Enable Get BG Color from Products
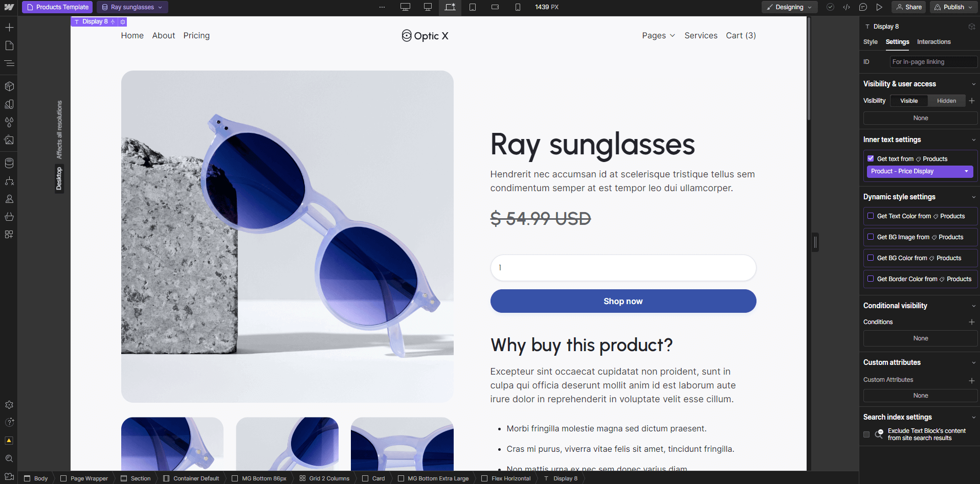This screenshot has width=980, height=484. (871, 258)
